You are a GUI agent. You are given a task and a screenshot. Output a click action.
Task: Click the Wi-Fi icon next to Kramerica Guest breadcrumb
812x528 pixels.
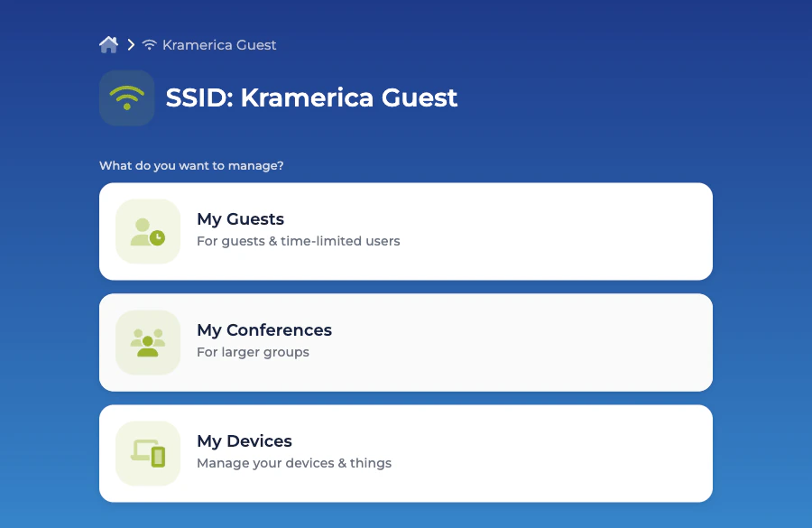click(x=147, y=44)
